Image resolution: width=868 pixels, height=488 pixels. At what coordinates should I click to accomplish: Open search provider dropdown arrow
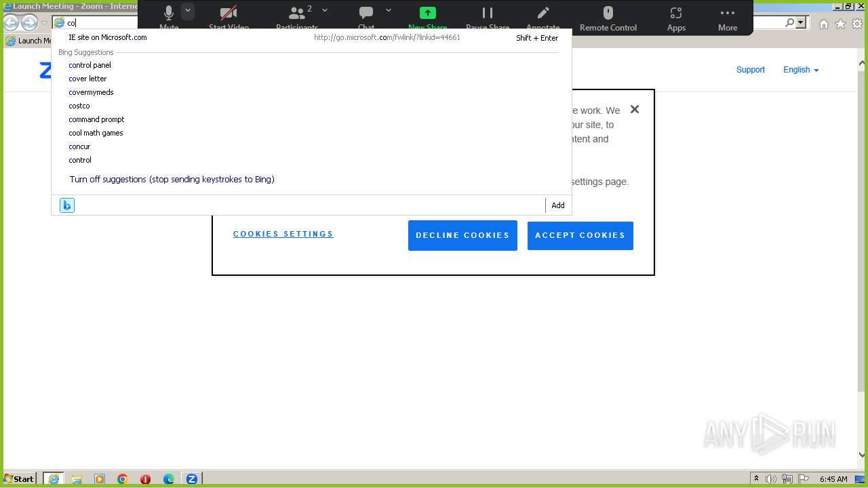(x=802, y=22)
